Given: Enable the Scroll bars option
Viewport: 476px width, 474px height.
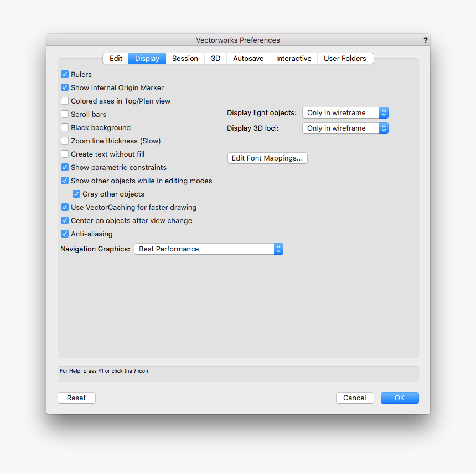Looking at the screenshot, I should click(x=65, y=114).
